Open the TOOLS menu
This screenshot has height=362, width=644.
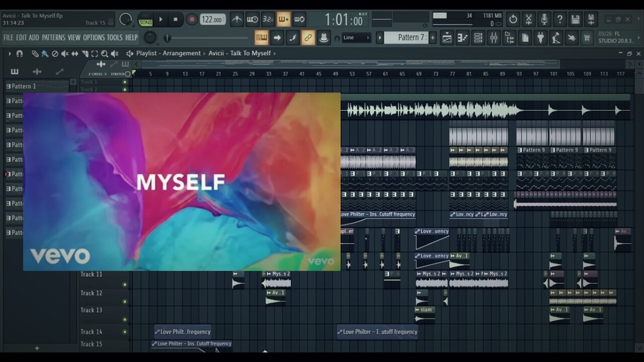(115, 38)
